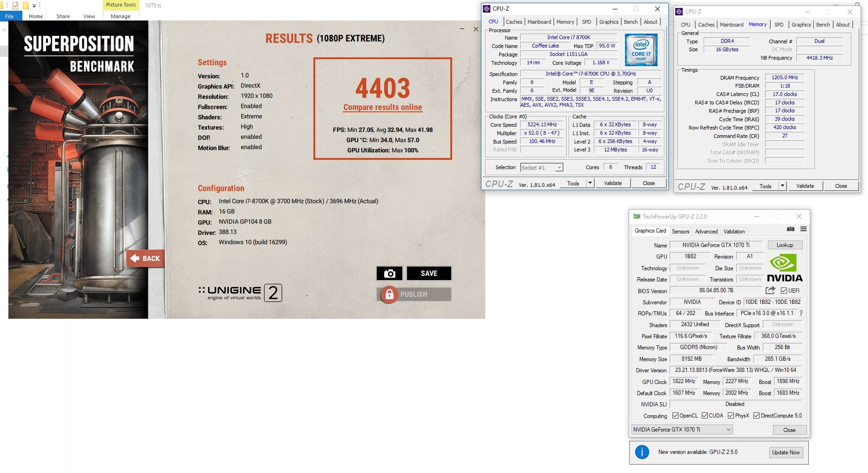Open the SPD tab in CPU-Z Memory window
Screen dimensions: 868x473
[x=779, y=25]
